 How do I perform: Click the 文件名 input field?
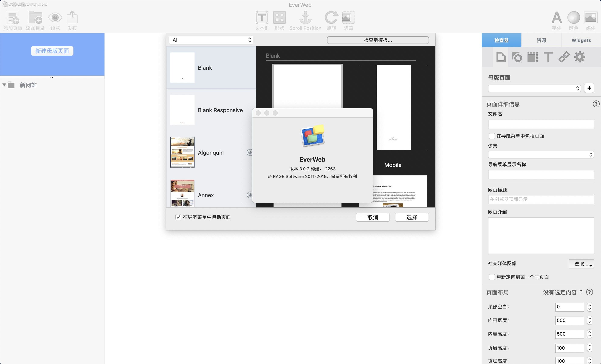(x=541, y=124)
